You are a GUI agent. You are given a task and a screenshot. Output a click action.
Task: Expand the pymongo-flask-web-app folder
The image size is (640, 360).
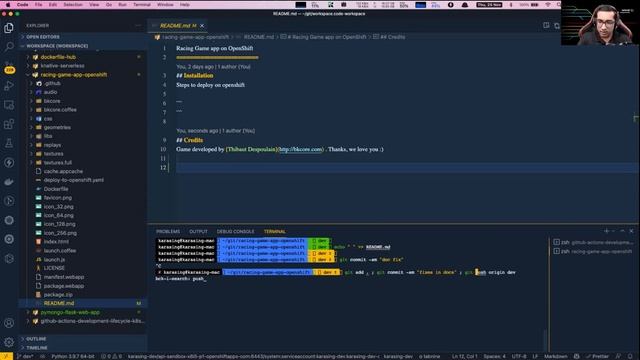point(70,312)
